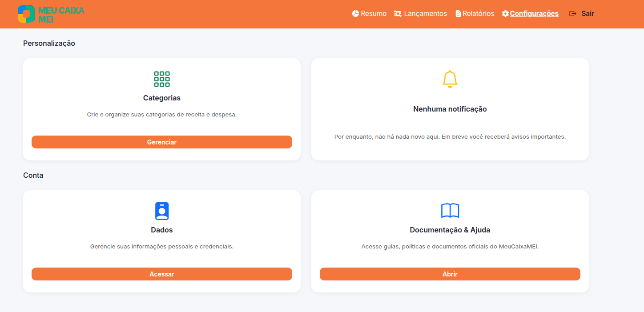The width and height of the screenshot is (644, 312).
Task: Open the Relatórios section
Action: click(x=478, y=13)
